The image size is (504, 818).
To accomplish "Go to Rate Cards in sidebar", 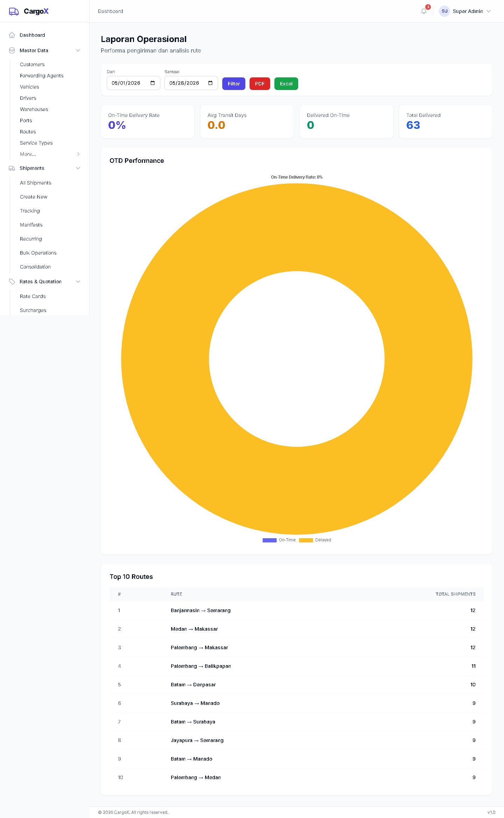I will pyautogui.click(x=33, y=296).
